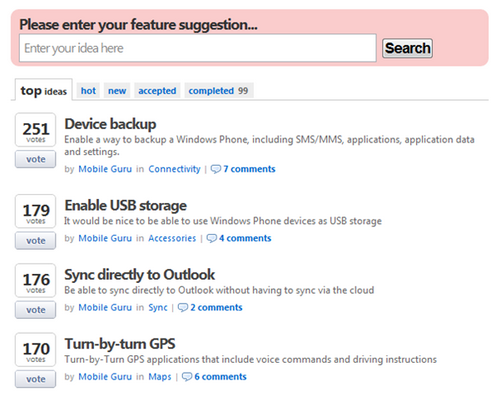The image size is (491, 398).
Task: Click the 176 votes count box
Action: coord(36,281)
